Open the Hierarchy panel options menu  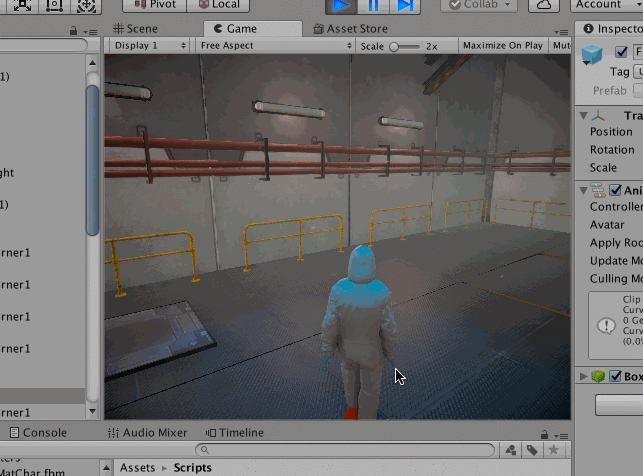tap(90, 32)
